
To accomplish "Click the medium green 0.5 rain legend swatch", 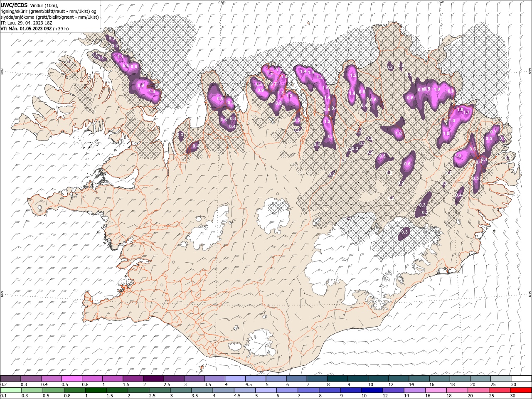I will (x=53, y=390).
